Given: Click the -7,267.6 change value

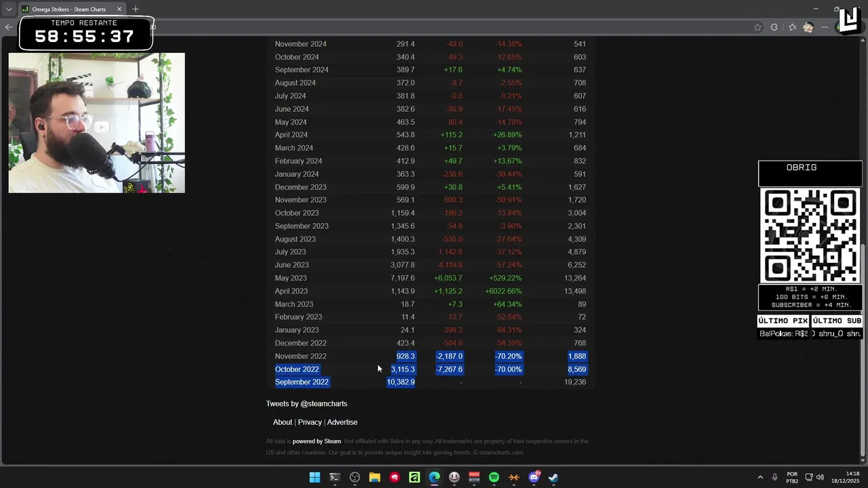Looking at the screenshot, I should pos(449,369).
